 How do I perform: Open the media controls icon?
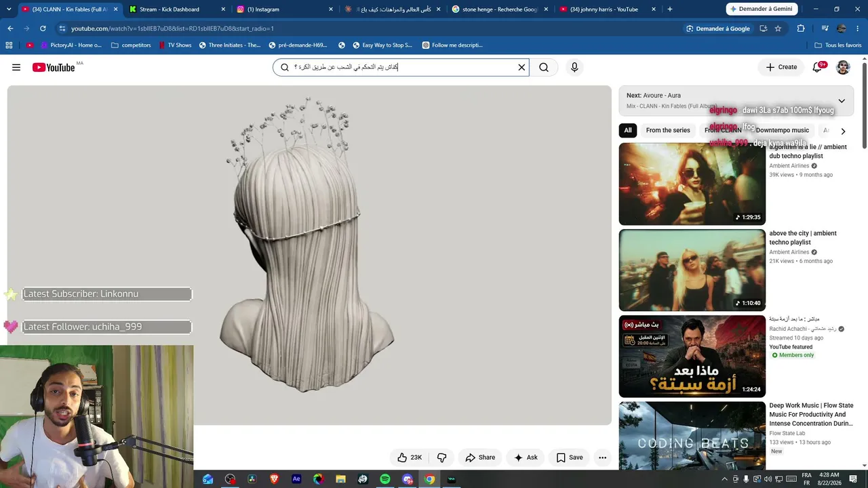point(825,28)
